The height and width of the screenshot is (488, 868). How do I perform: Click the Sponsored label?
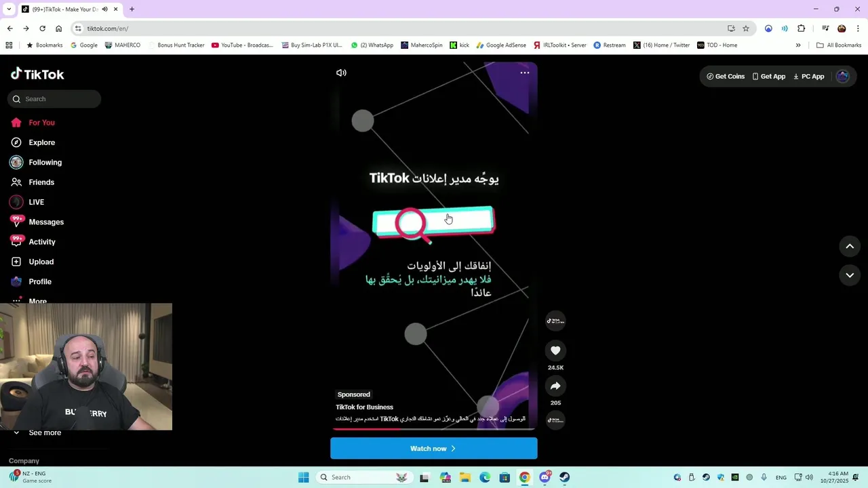(354, 394)
